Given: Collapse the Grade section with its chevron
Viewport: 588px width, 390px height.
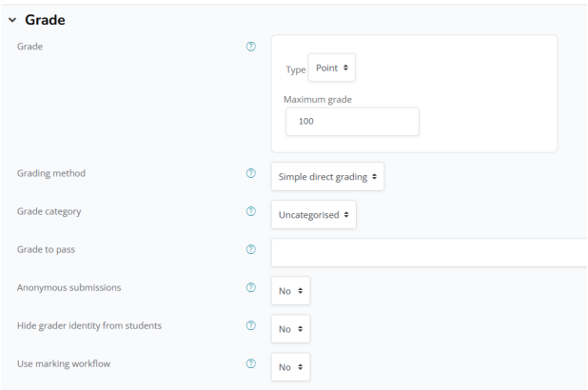Looking at the screenshot, I should click(x=11, y=19).
